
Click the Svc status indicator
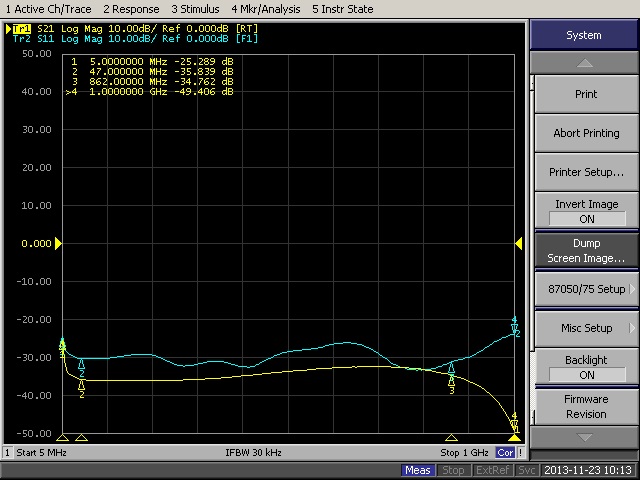point(527,471)
